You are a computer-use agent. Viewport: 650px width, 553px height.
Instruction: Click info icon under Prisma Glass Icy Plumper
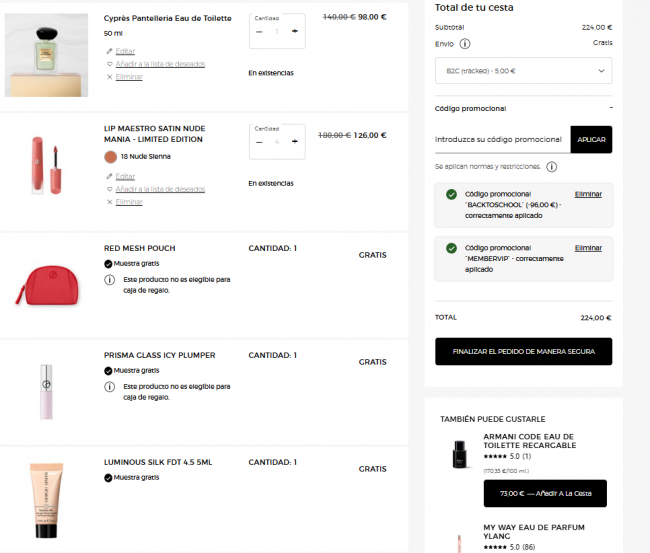pos(109,387)
